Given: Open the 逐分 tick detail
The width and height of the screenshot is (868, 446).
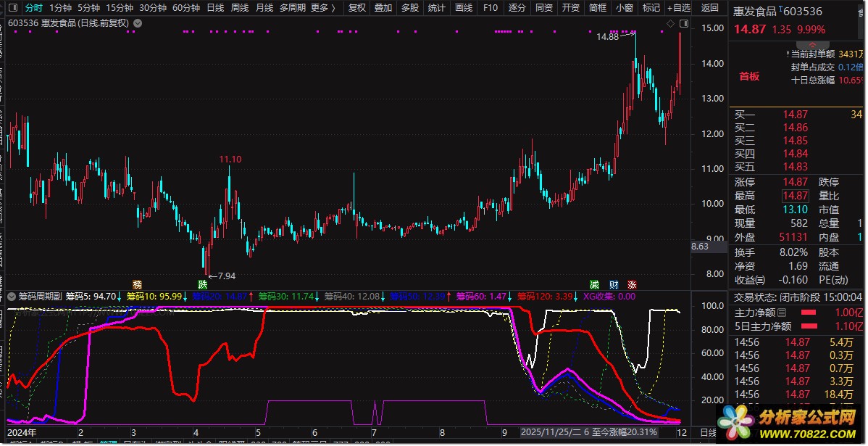Looking at the screenshot, I should click(x=517, y=8).
